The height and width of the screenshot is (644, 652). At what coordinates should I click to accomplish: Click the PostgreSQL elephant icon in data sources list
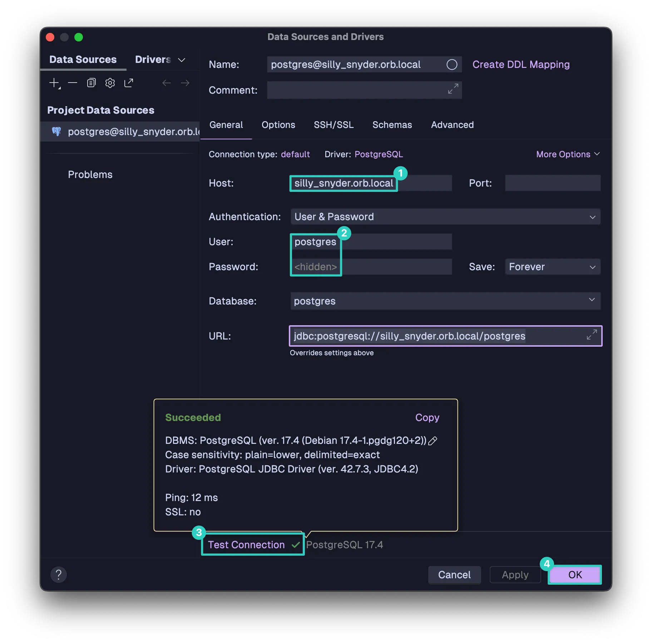click(56, 132)
